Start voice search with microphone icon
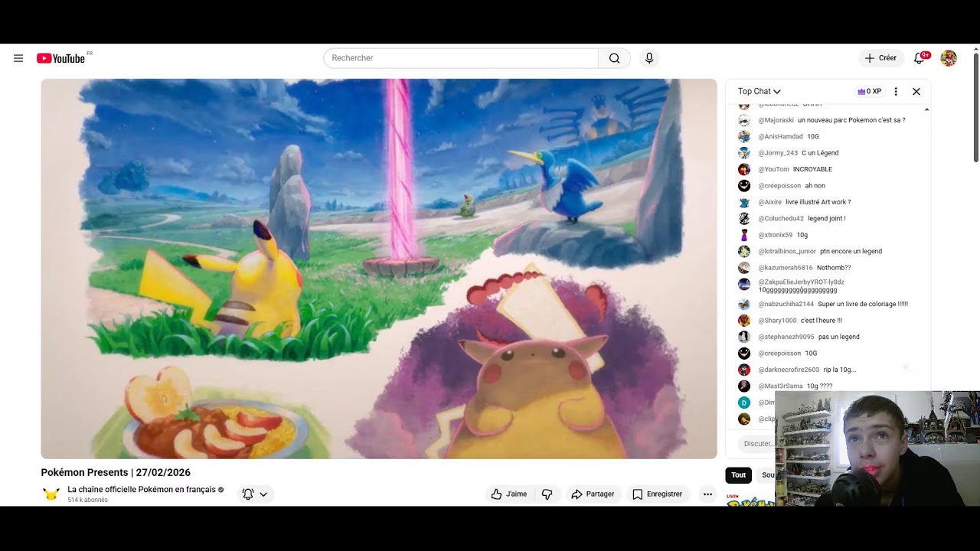The height and width of the screenshot is (551, 980). (x=649, y=58)
